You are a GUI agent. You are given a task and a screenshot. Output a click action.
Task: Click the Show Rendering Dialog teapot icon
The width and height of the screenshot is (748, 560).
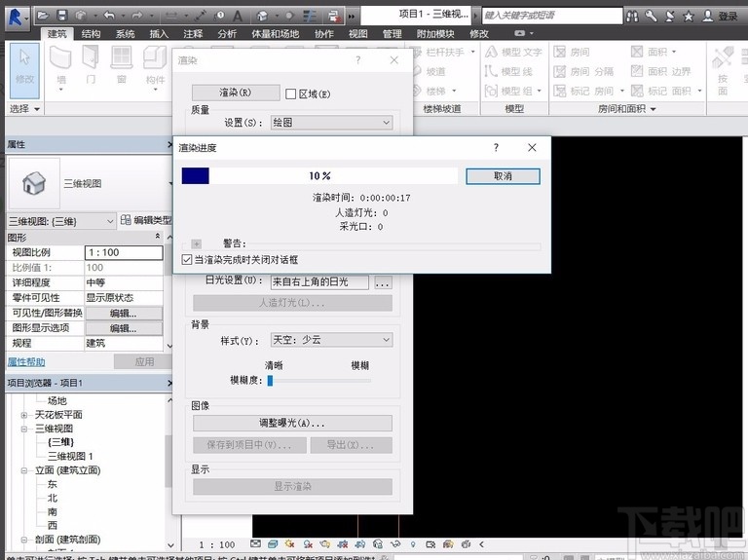pyautogui.click(x=325, y=543)
